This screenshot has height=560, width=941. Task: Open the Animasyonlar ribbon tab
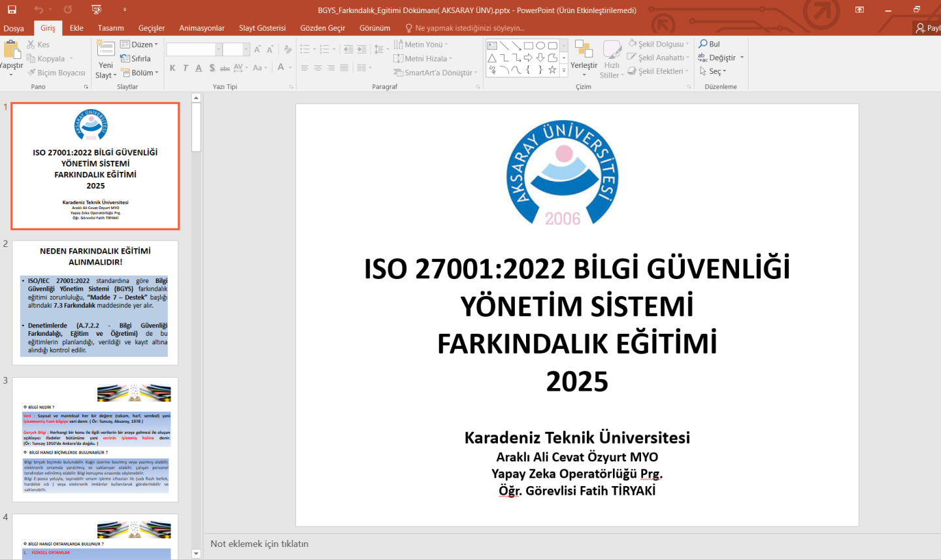pos(201,28)
